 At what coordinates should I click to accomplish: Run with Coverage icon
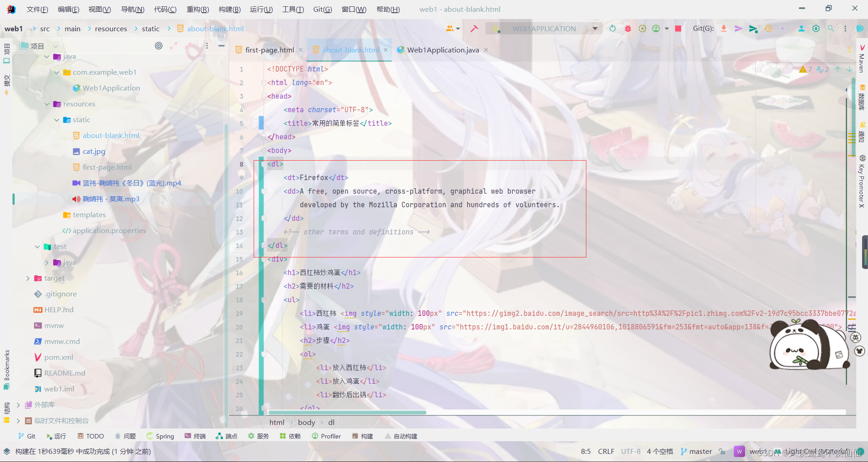point(642,29)
